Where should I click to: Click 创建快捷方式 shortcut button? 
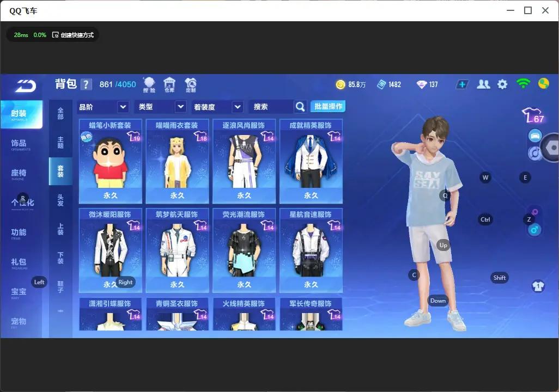(x=72, y=35)
